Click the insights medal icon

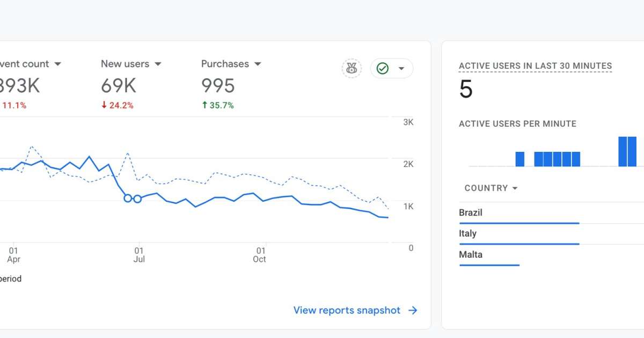[x=352, y=68]
